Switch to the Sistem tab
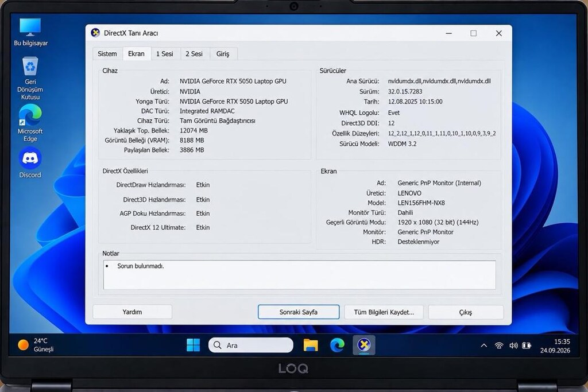The width and height of the screenshot is (588, 392). [x=107, y=53]
